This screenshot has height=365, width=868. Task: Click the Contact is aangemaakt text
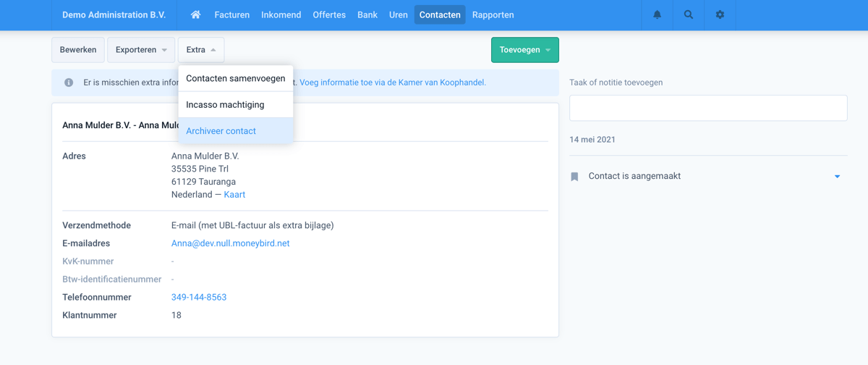click(634, 176)
